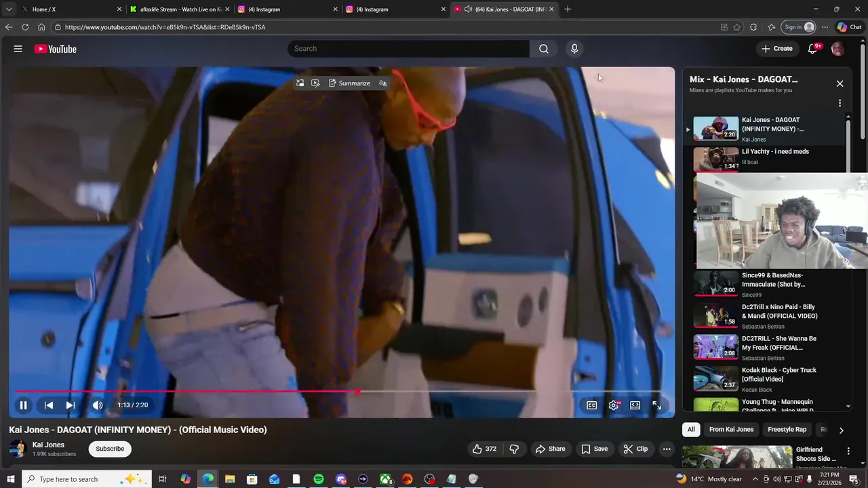Add this page to favorites
This screenshot has width=868, height=488.
737,27
